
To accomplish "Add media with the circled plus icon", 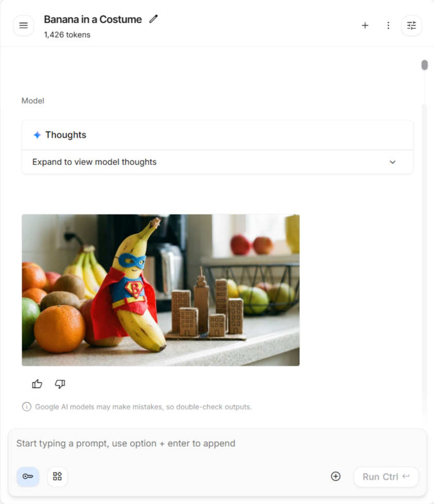I will [x=335, y=476].
